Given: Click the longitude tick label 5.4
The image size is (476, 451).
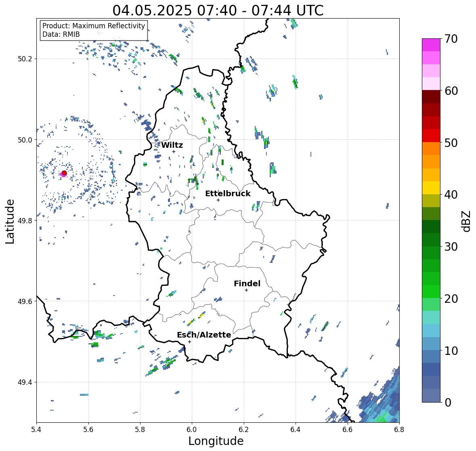Looking at the screenshot, I should click(x=36, y=429).
